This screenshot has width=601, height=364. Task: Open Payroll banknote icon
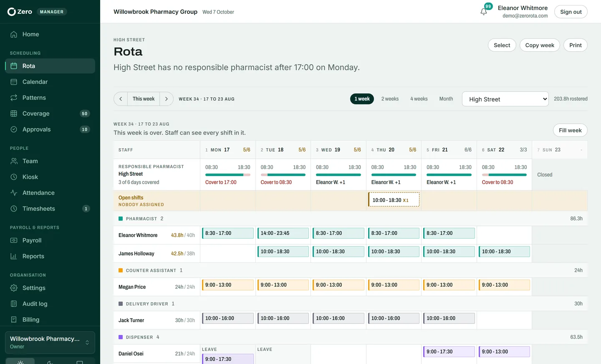[14, 240]
